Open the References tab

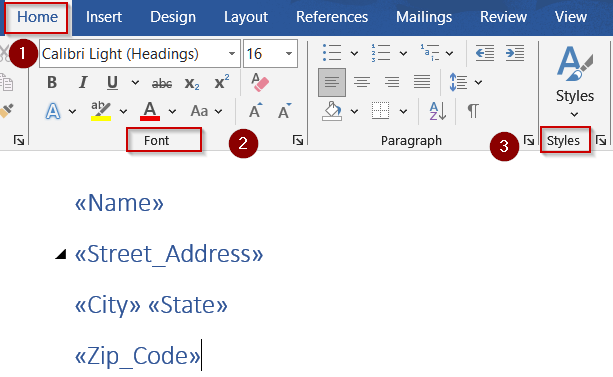click(x=332, y=17)
